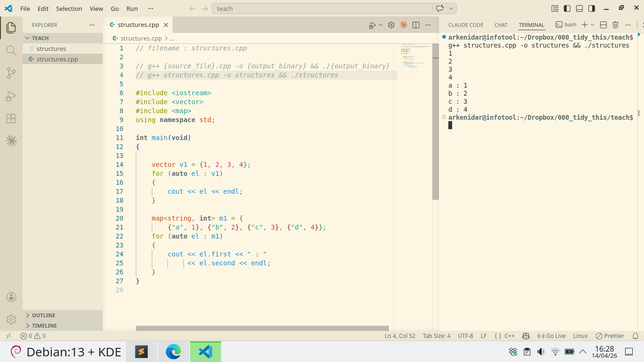Toggle the secondary side bar layout button
Screen dimensions: 644x362
(592, 8)
